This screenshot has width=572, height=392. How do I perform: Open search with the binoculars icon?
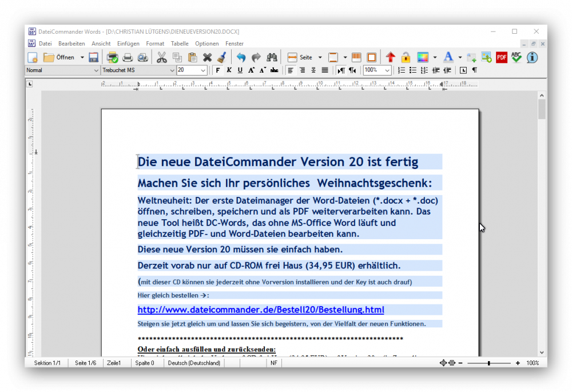pyautogui.click(x=272, y=57)
